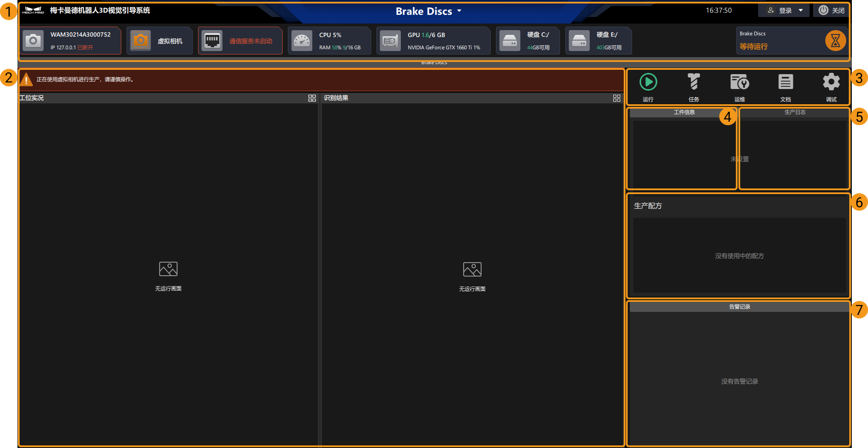Screen dimensions: 868x448
Task: Click the 识别结果 panel title
Action: (x=336, y=98)
